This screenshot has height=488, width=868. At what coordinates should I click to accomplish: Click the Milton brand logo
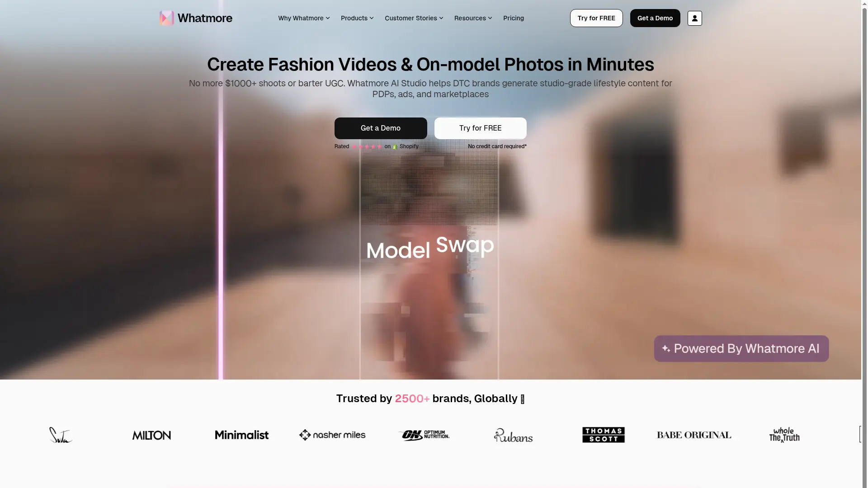tap(151, 435)
